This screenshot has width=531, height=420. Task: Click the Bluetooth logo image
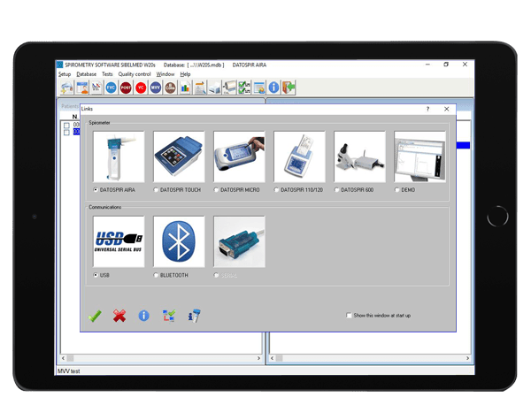pyautogui.click(x=179, y=241)
